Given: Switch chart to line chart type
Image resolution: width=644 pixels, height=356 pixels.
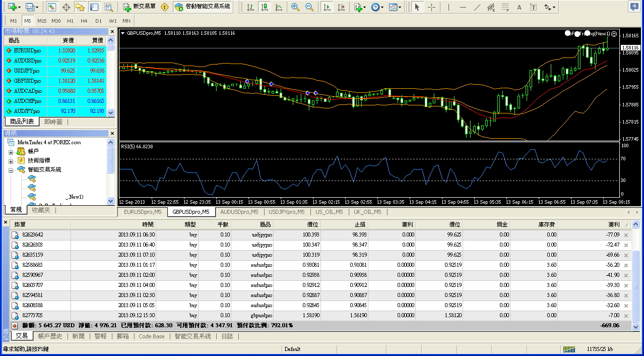Looking at the screenshot, I should point(279,7).
